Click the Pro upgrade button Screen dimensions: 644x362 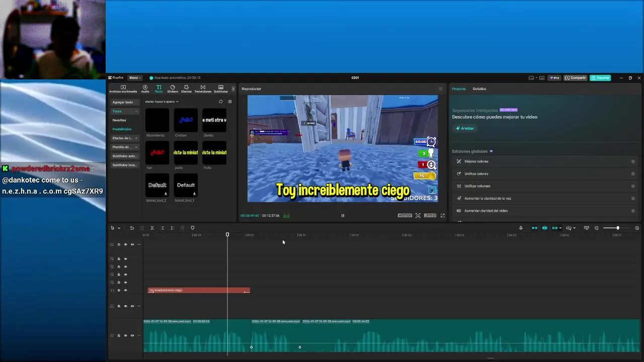click(554, 78)
